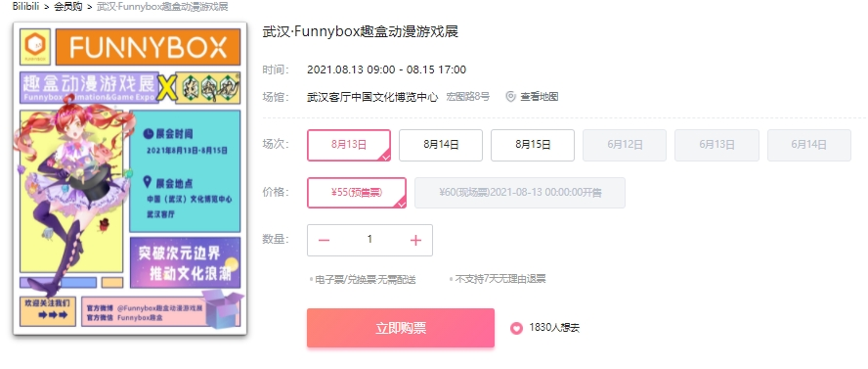Image resolution: width=868 pixels, height=369 pixels.
Task: Choose the 6月14日 session
Action: click(808, 145)
